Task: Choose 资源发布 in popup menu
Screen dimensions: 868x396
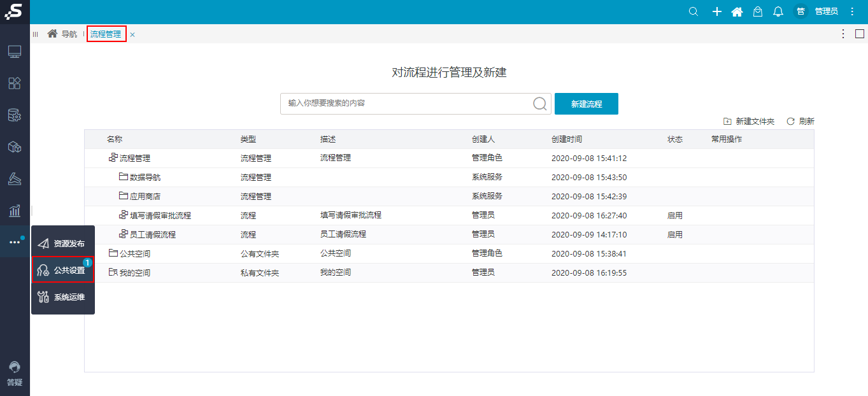Action: [62, 244]
